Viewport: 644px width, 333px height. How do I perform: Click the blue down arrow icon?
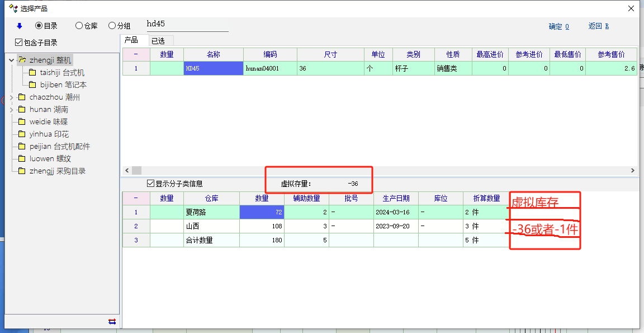(x=20, y=26)
